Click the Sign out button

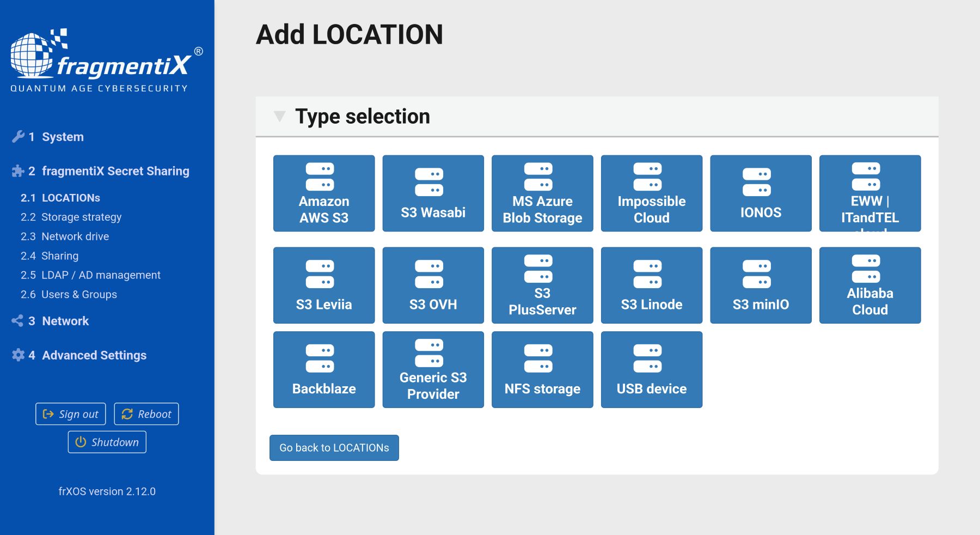[71, 414]
